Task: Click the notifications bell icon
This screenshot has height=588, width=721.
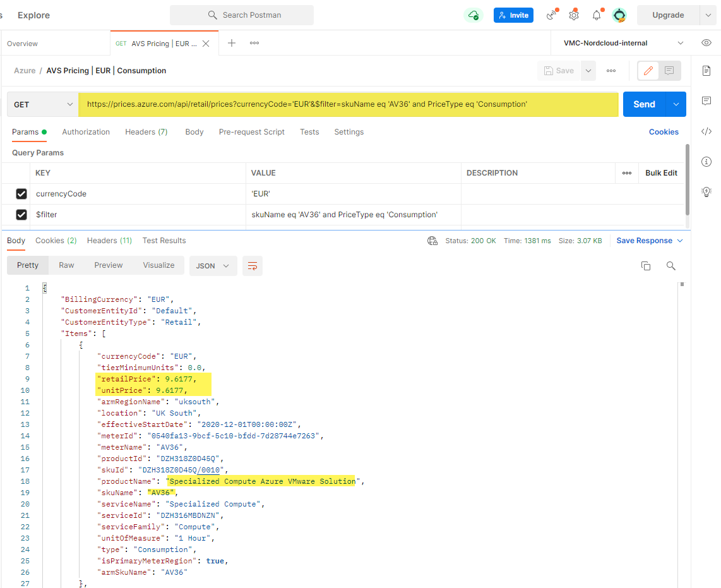Action: click(x=596, y=15)
